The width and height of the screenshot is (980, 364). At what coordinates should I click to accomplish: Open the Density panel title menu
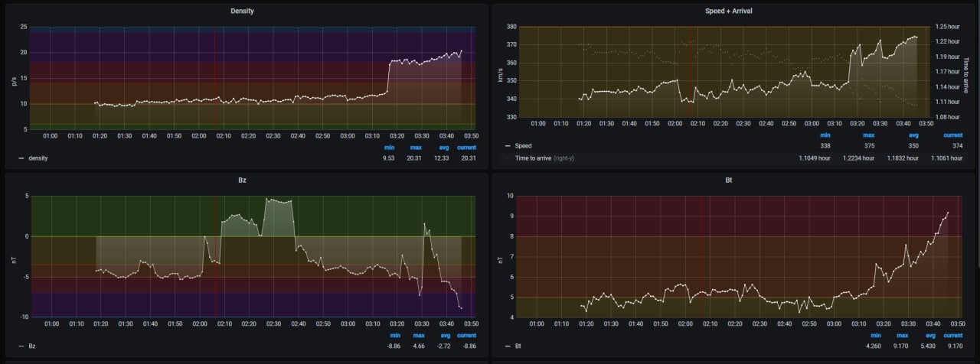pos(242,11)
